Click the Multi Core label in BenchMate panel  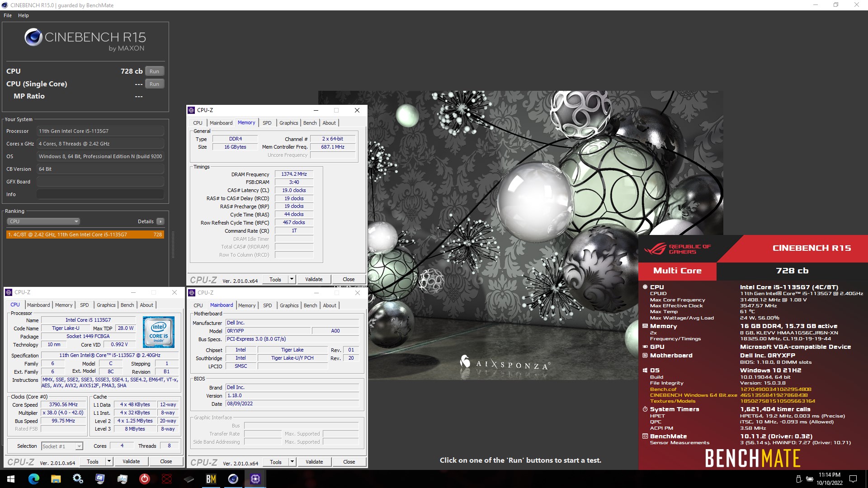(x=677, y=271)
